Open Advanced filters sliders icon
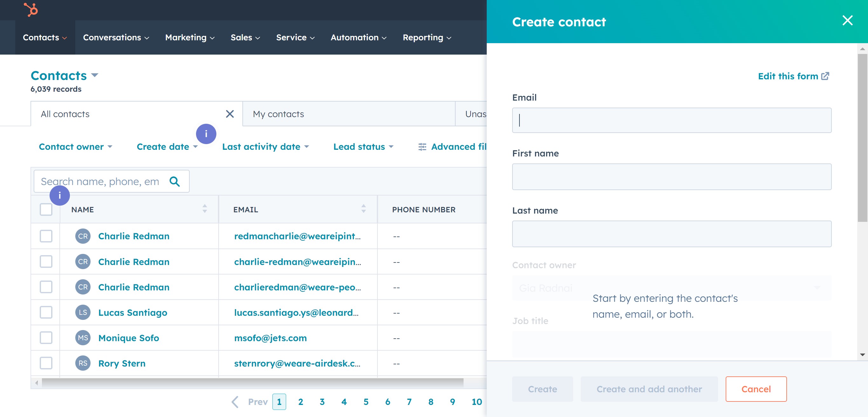 [x=422, y=147]
